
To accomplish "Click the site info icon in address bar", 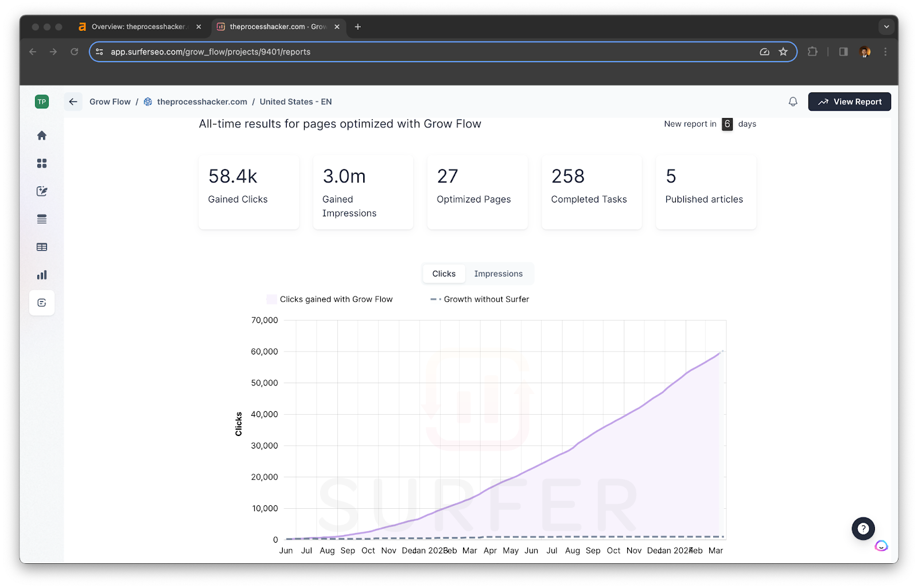I will (x=99, y=52).
